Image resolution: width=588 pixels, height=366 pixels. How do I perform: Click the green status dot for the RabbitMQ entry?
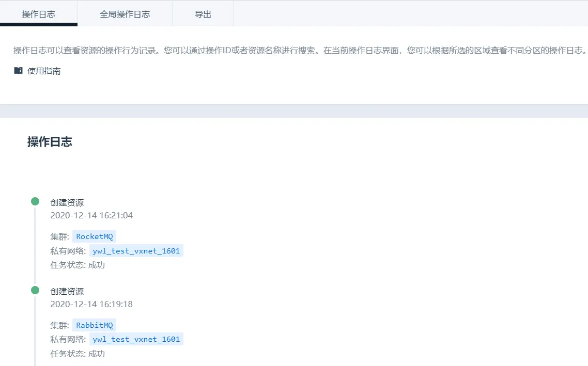35,290
